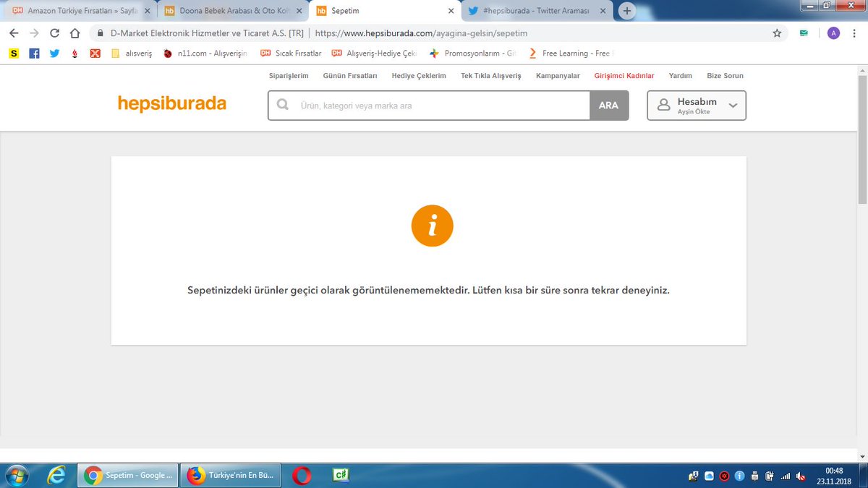The image size is (868, 488).
Task: Open the Windows Start menu
Action: point(16,475)
